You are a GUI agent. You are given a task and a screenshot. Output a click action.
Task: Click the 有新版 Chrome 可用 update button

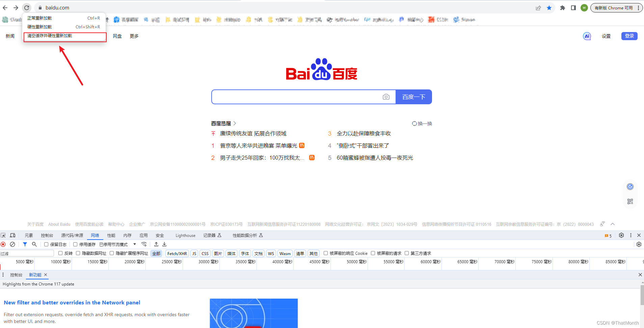(x=613, y=8)
